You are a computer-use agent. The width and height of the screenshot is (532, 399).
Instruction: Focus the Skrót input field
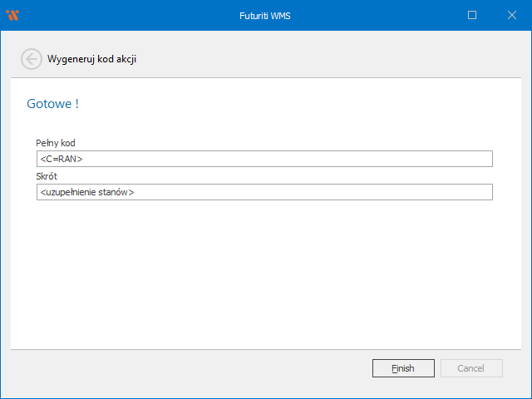(x=264, y=192)
